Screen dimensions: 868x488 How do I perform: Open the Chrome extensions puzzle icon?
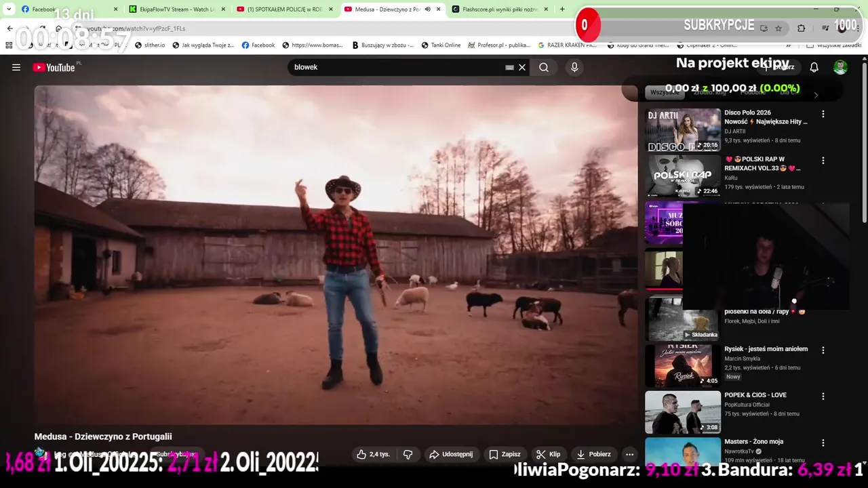click(x=801, y=28)
